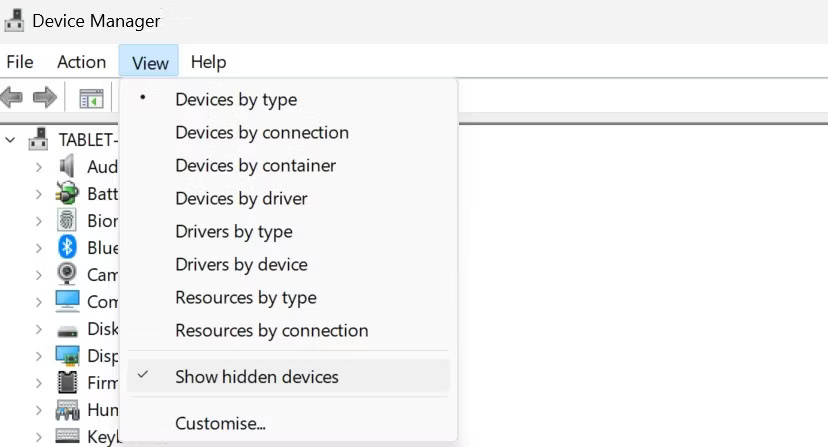This screenshot has height=447, width=828.
Task: Select the Bluetooth device category icon
Action: [x=67, y=247]
